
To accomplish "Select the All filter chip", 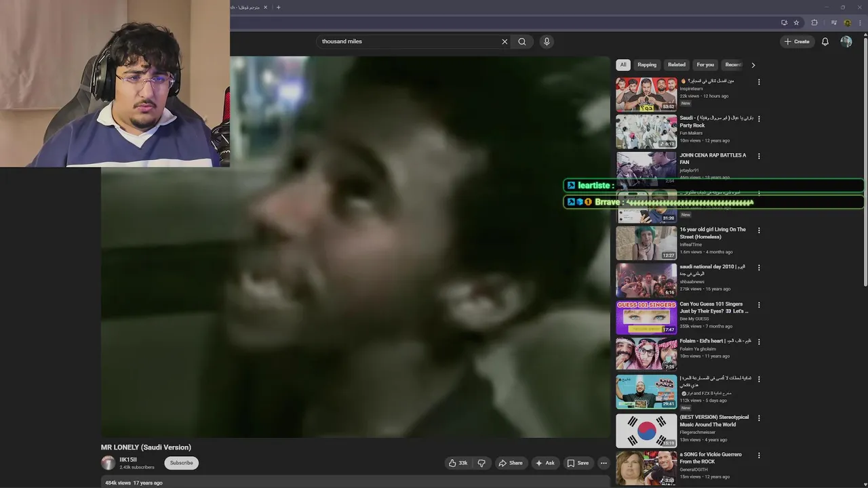I will (x=623, y=65).
